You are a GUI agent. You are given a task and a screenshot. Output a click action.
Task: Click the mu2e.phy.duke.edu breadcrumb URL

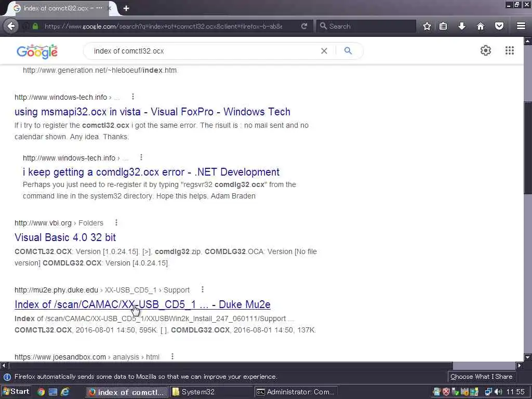pos(102,290)
